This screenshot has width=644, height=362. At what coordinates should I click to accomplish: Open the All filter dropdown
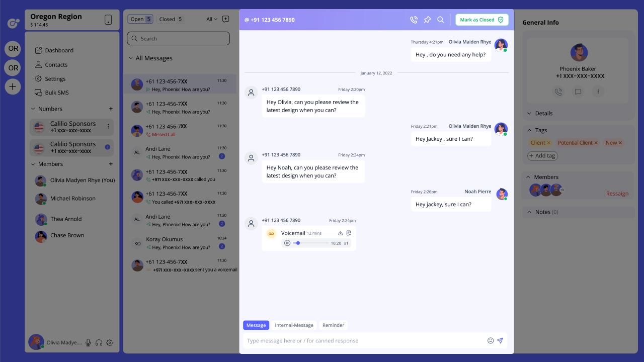click(212, 19)
